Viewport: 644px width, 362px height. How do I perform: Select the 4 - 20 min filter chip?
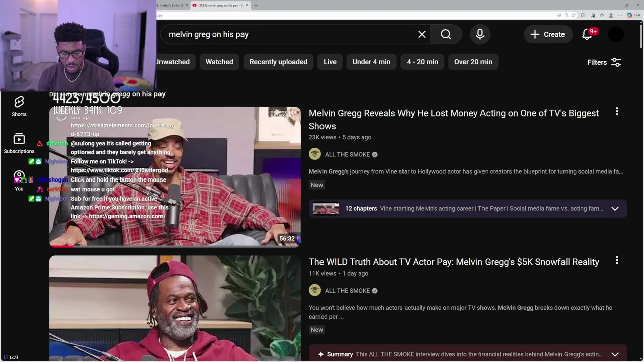point(423,62)
